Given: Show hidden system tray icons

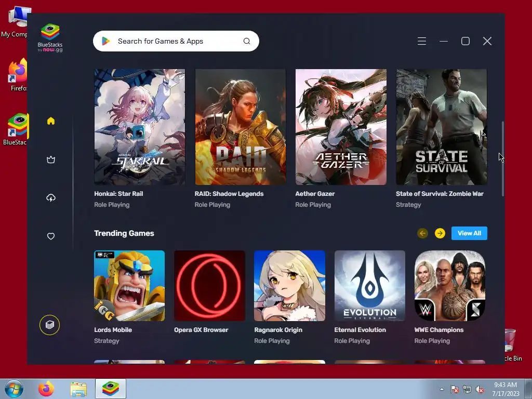Looking at the screenshot, I should (x=442, y=389).
